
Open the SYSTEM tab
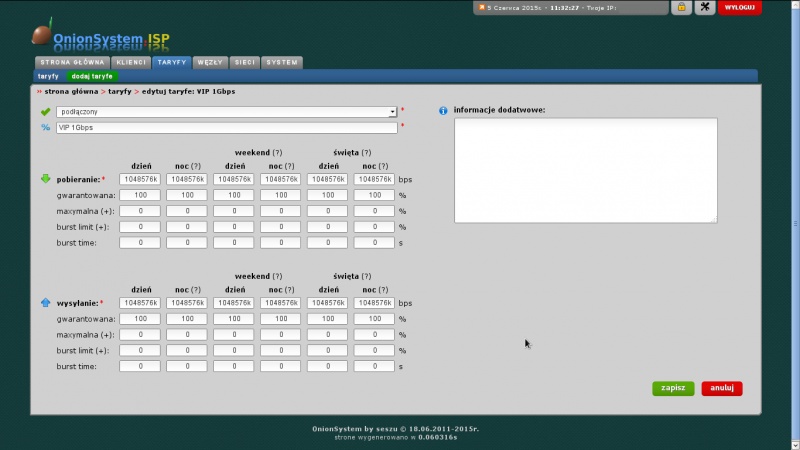click(282, 62)
